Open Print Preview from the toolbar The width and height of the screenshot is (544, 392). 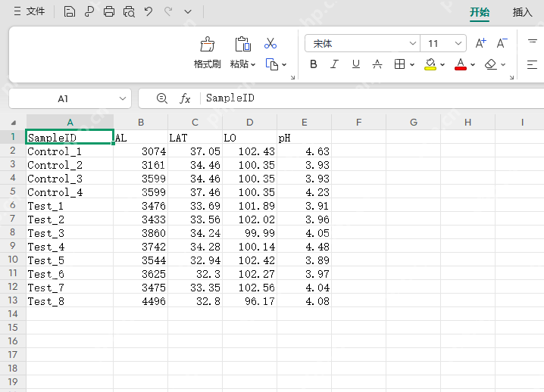(x=129, y=11)
